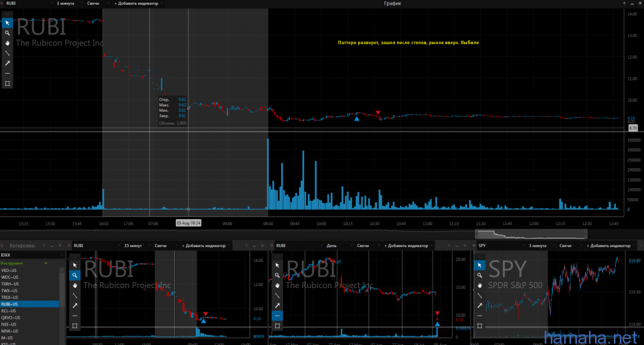Select WDC–US in quotes list
The image size is (644, 345).
[30, 277]
